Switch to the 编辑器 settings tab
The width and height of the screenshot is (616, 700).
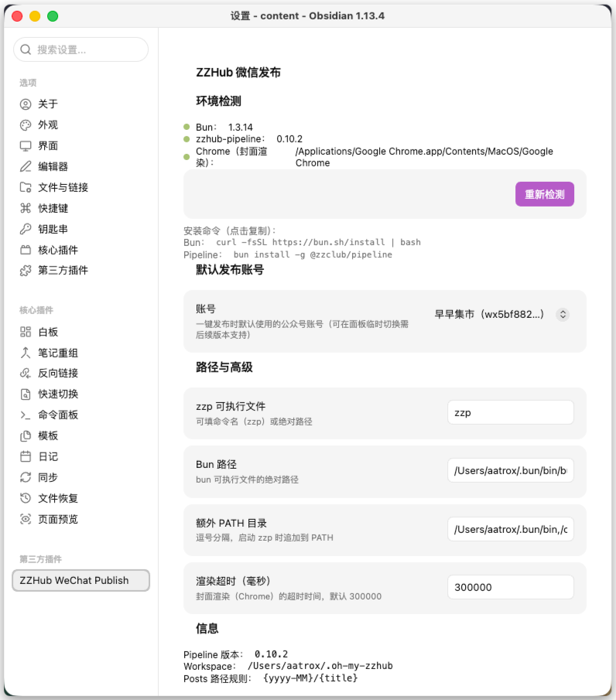coord(80,166)
